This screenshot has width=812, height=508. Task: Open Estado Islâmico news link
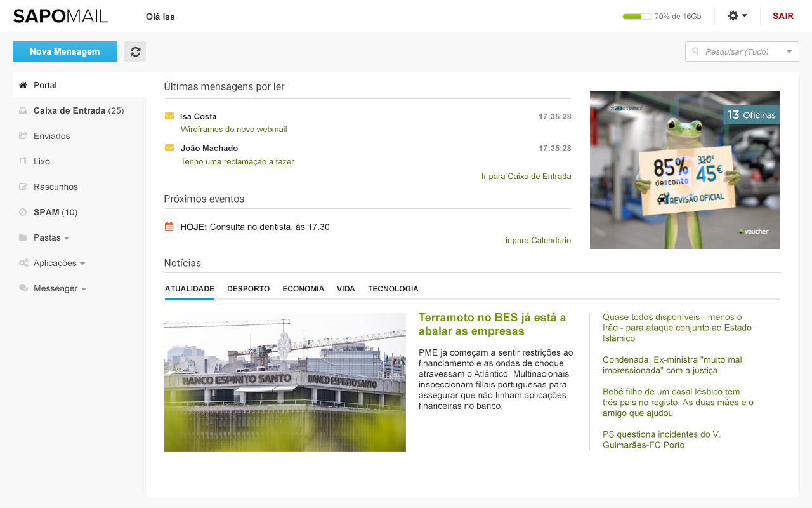coord(677,328)
